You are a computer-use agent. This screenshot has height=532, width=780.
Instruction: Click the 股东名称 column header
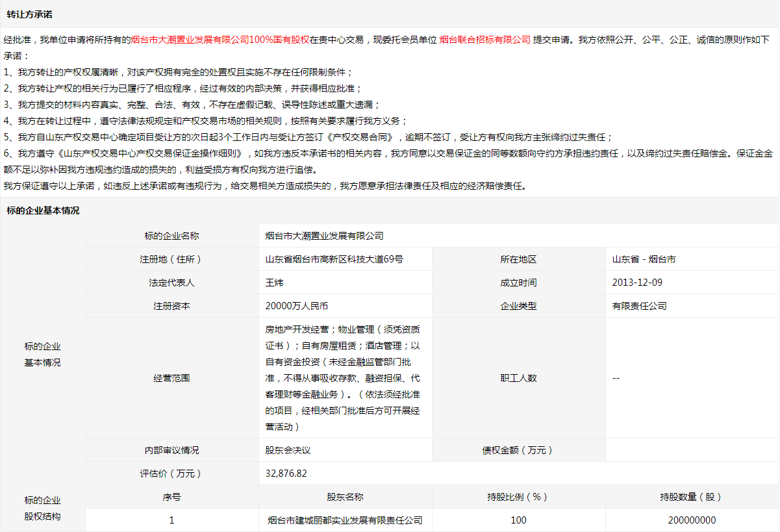[345, 497]
